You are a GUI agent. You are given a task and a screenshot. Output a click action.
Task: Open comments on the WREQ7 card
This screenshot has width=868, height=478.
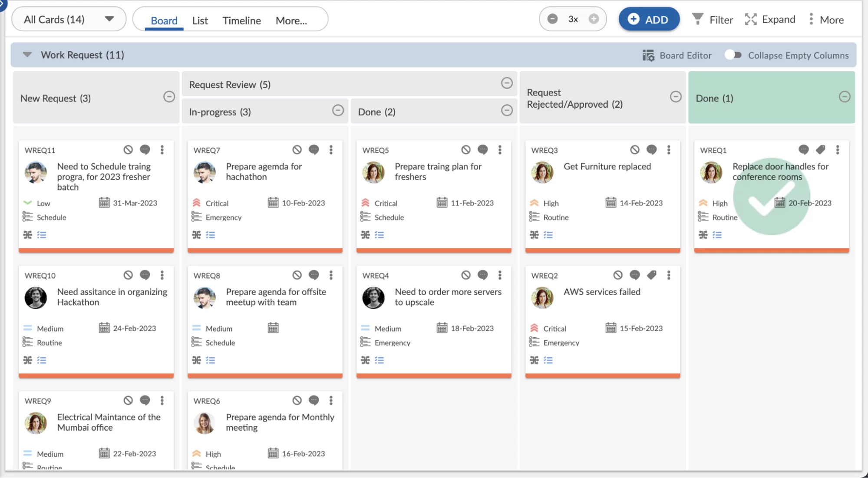[314, 149]
